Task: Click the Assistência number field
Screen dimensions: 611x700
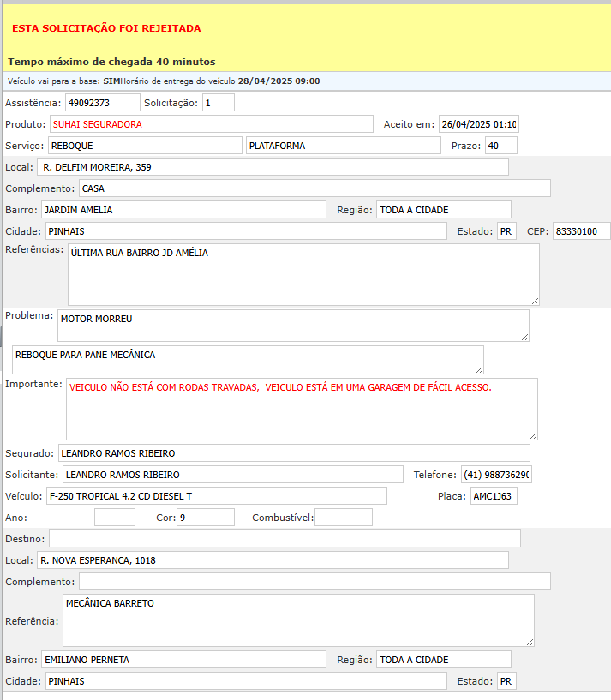Action: [102, 103]
